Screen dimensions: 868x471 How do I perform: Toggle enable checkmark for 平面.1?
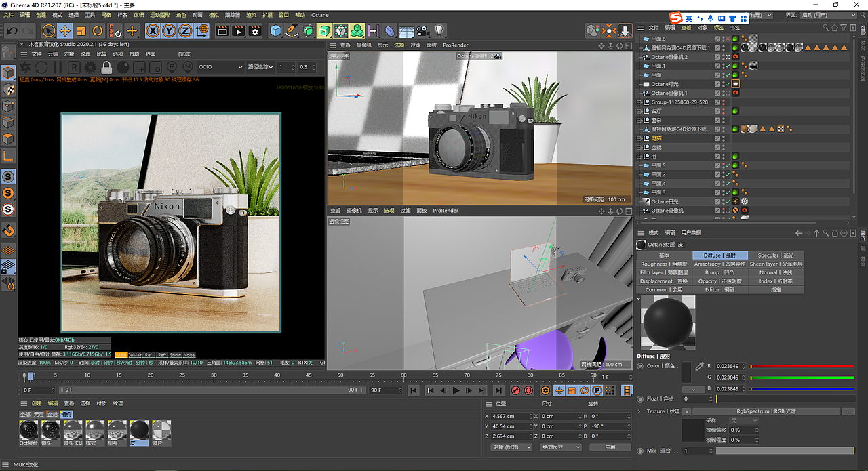coord(726,66)
